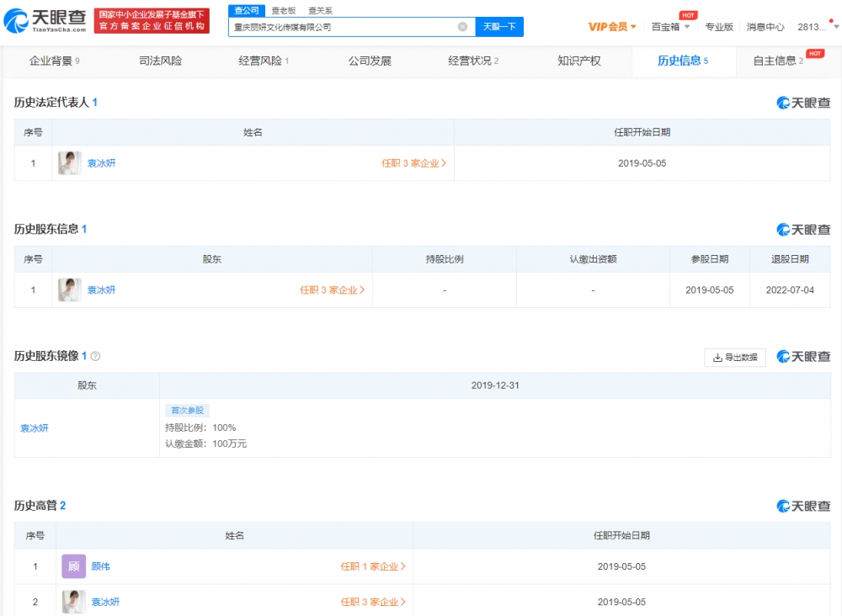Click 袁冰妍 photo in legal representative row
Viewport: 842px width, 616px height.
(x=70, y=163)
